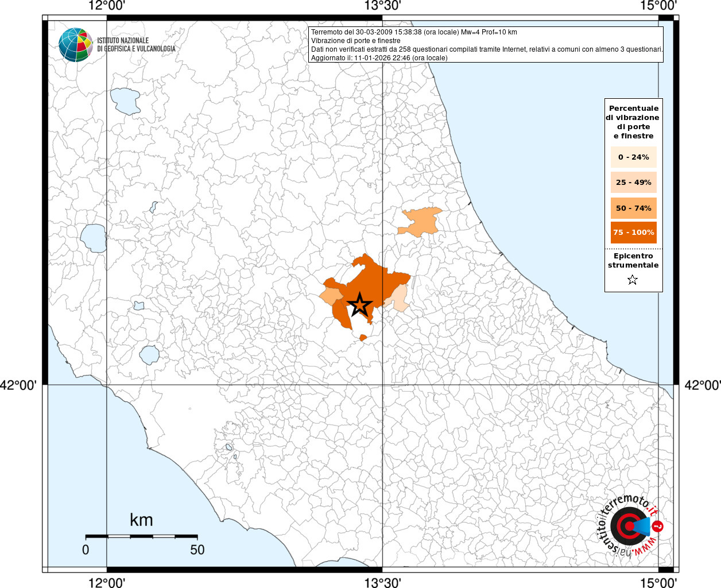Click the bottom 15°00' longitude label
721x588 pixels.
[x=658, y=582]
